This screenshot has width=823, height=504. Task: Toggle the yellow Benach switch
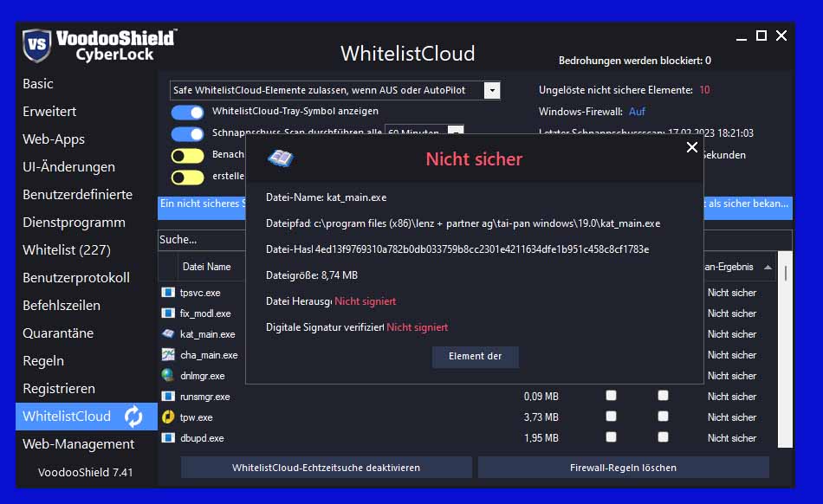[x=187, y=156]
